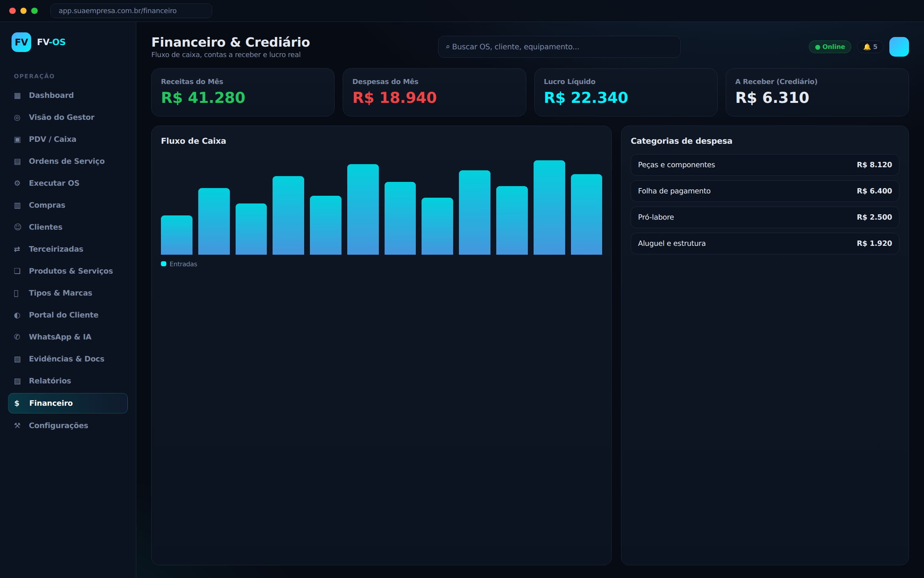This screenshot has width=924, height=578.
Task: Open Configurações menu label
Action: click(x=59, y=425)
